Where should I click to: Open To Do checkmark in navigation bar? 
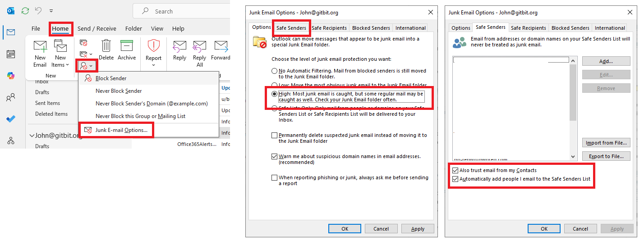(11, 119)
